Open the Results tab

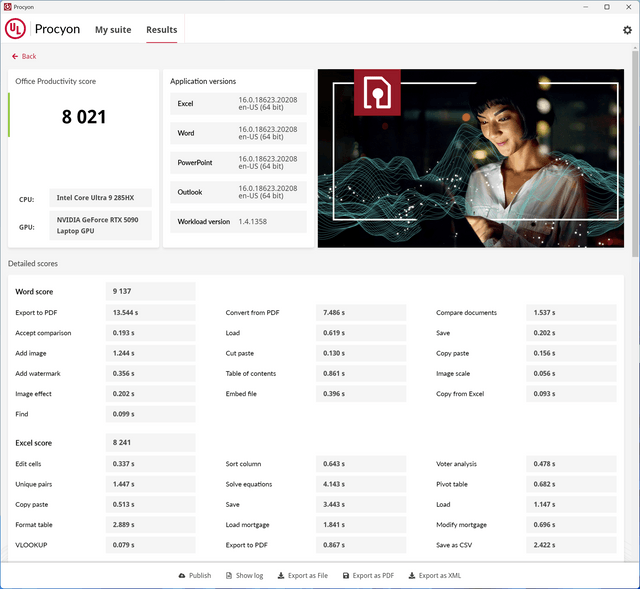pos(162,30)
